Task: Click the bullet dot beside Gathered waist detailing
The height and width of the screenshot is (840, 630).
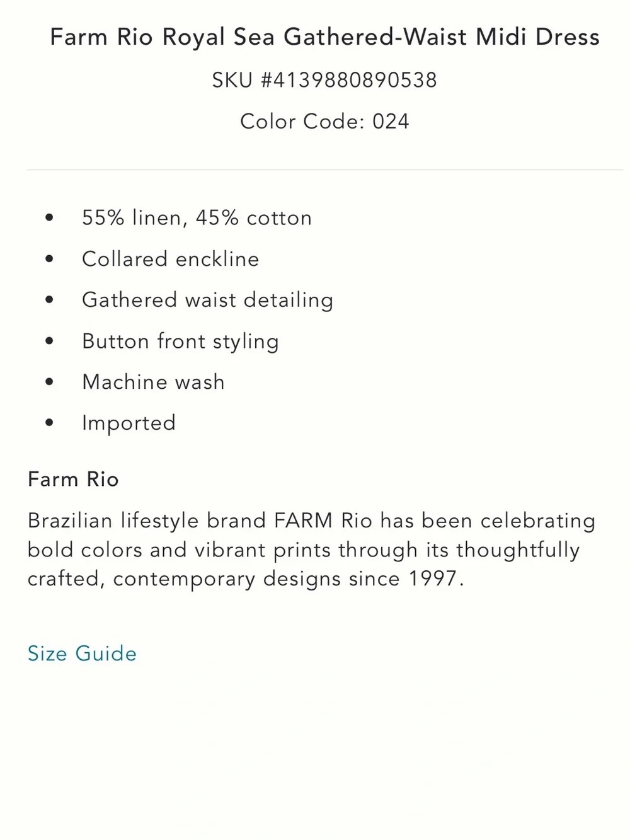Action: coord(50,299)
